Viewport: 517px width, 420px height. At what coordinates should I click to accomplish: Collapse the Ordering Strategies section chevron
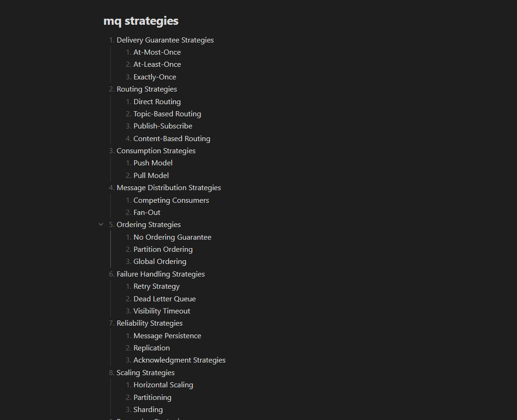click(x=101, y=225)
